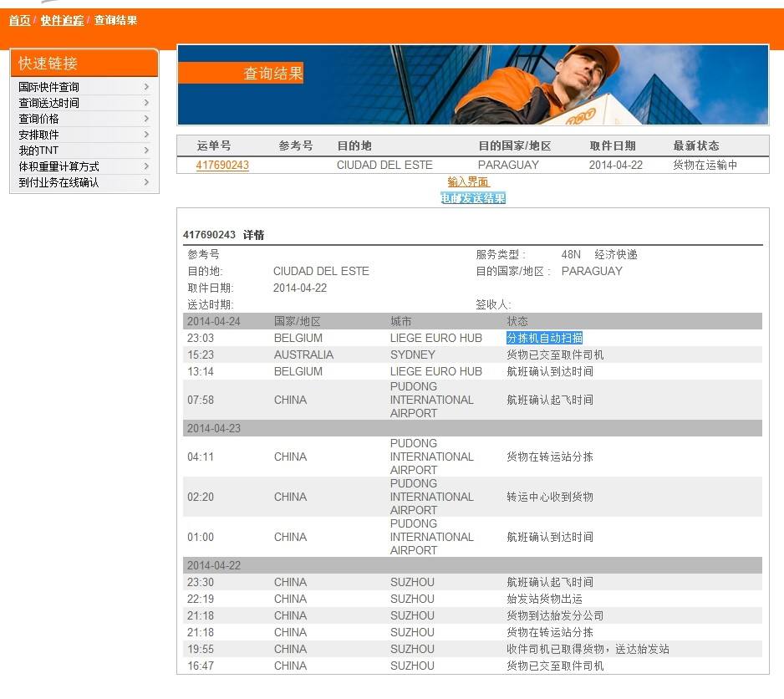Click the arrow beside 到付业务在线确认

pos(146,182)
